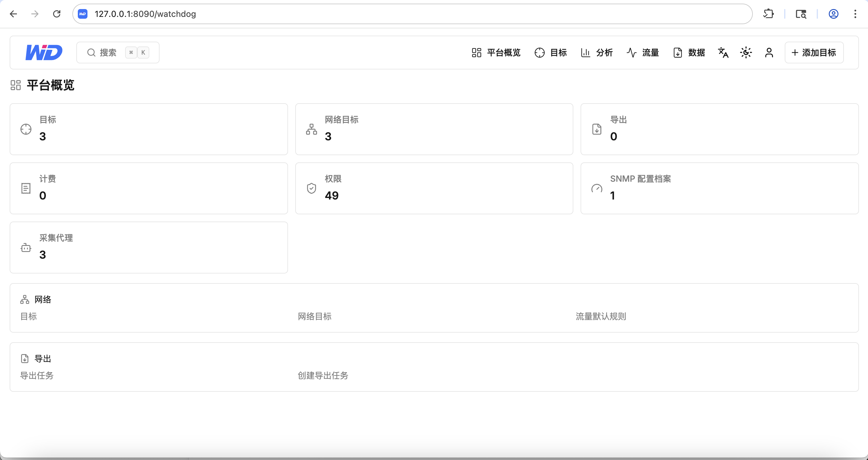Click the 计费 card receipt icon

coord(26,189)
